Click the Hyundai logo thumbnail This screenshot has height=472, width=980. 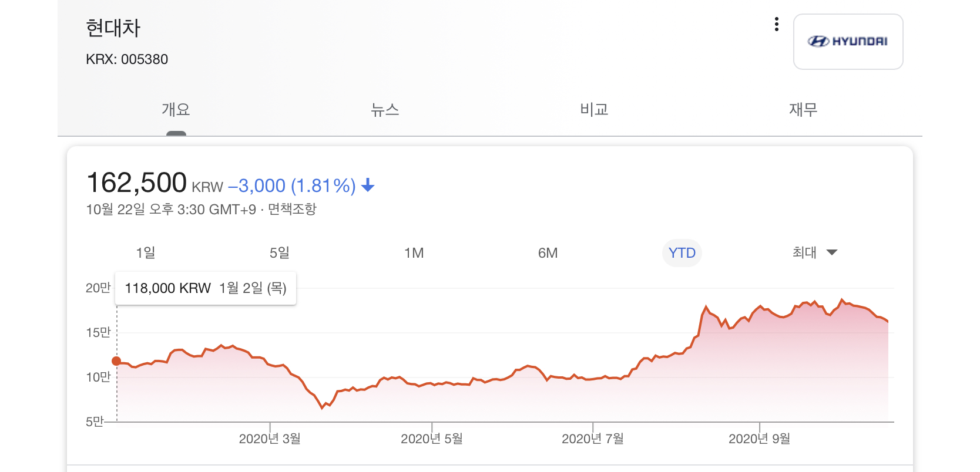(x=848, y=42)
